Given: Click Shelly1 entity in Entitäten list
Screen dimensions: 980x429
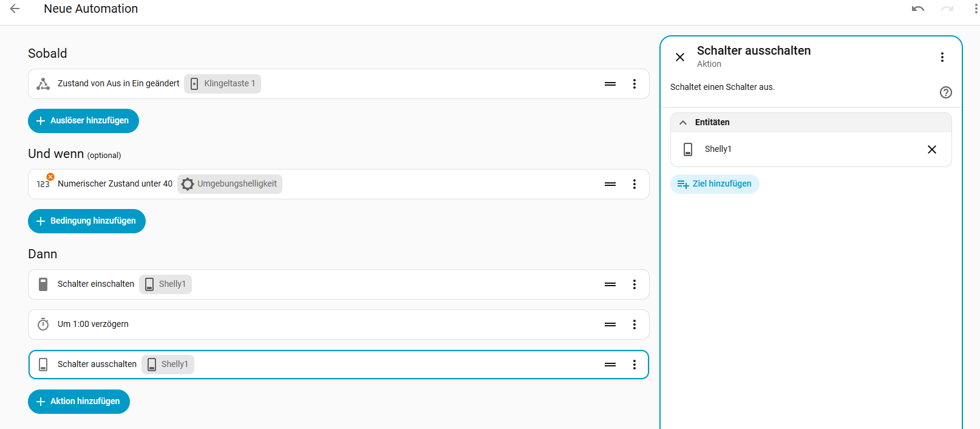Looking at the screenshot, I should [811, 149].
